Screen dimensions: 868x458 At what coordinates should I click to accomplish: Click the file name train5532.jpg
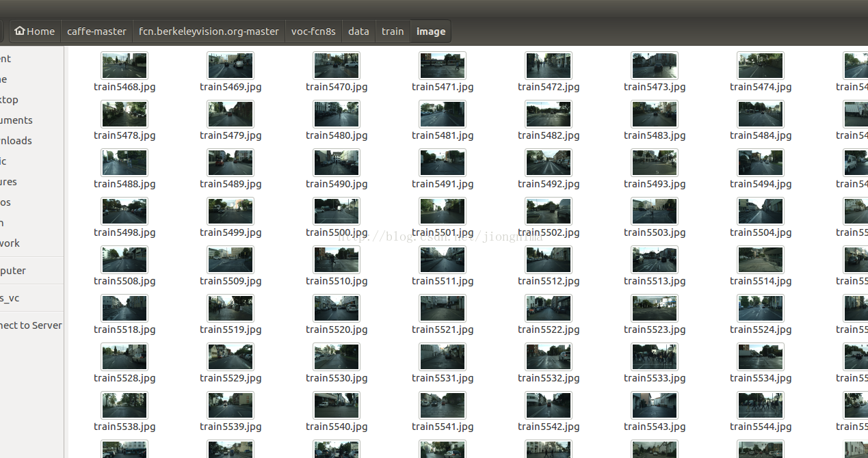click(549, 378)
